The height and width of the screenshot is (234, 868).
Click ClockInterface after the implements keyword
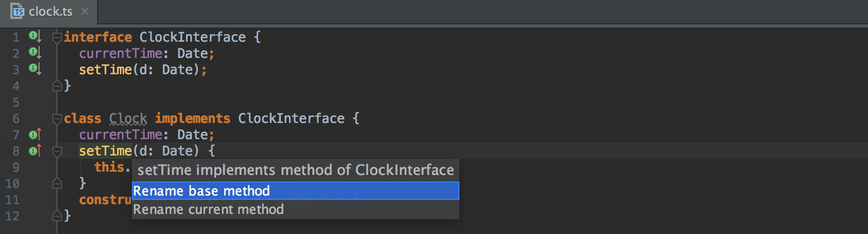pyautogui.click(x=291, y=118)
